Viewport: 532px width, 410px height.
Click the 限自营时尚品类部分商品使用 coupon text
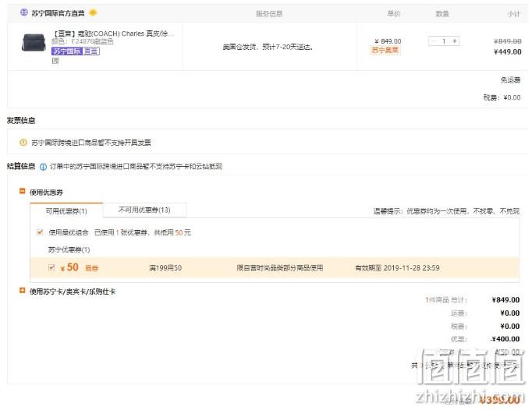point(280,268)
